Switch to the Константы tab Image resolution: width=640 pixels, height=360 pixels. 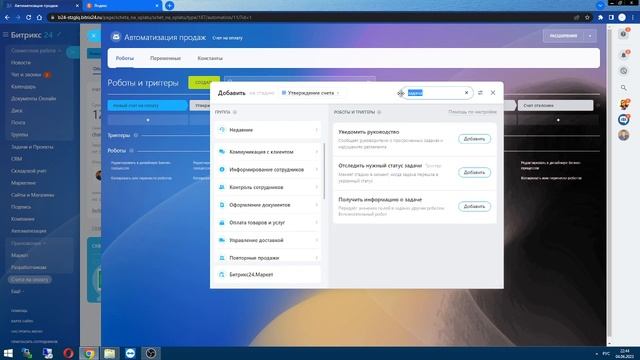(x=210, y=58)
